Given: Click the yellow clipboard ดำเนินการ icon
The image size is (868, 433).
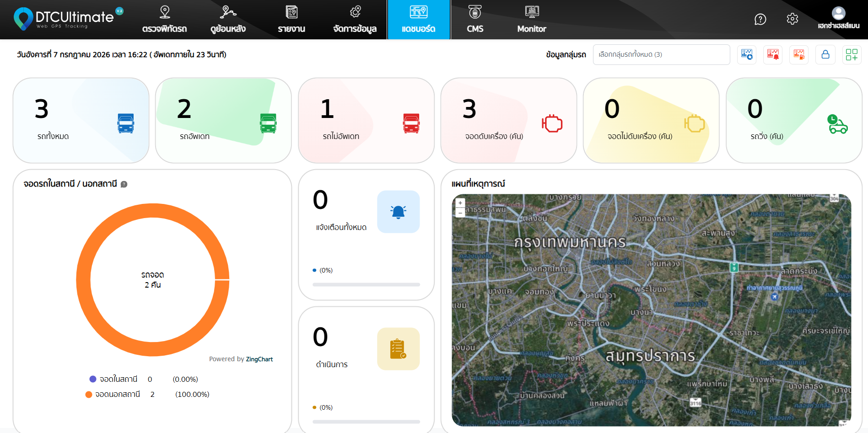Looking at the screenshot, I should pyautogui.click(x=398, y=349).
